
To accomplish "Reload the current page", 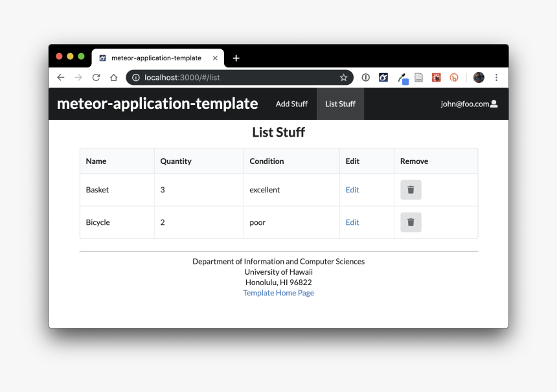I will 96,78.
